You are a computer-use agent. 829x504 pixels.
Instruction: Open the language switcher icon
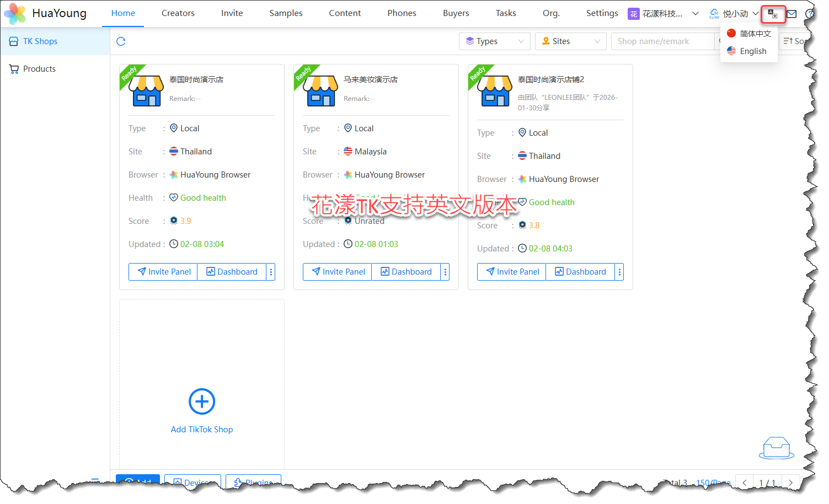(773, 14)
